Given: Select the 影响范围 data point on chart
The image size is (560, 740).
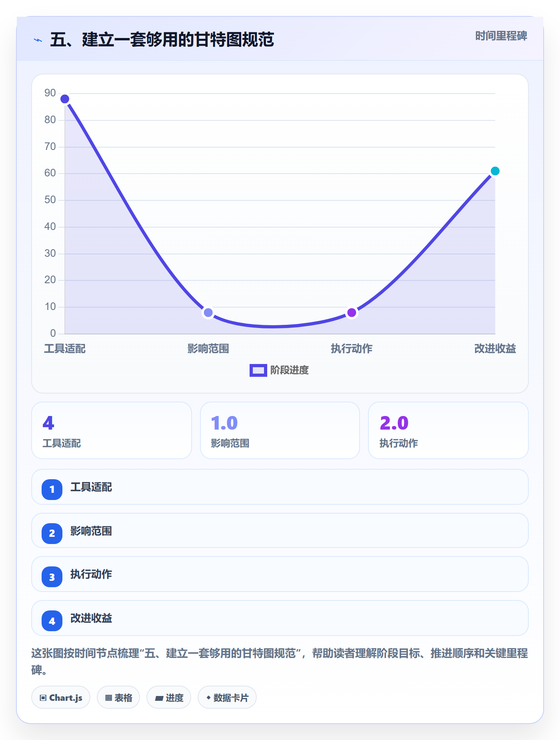Looking at the screenshot, I should coord(208,312).
